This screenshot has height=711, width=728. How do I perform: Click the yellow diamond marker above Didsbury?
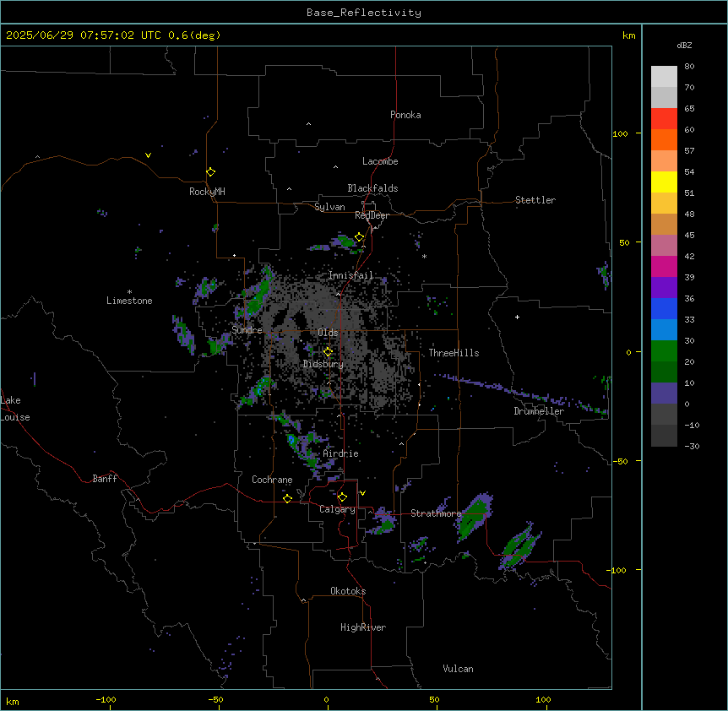pyautogui.click(x=328, y=352)
